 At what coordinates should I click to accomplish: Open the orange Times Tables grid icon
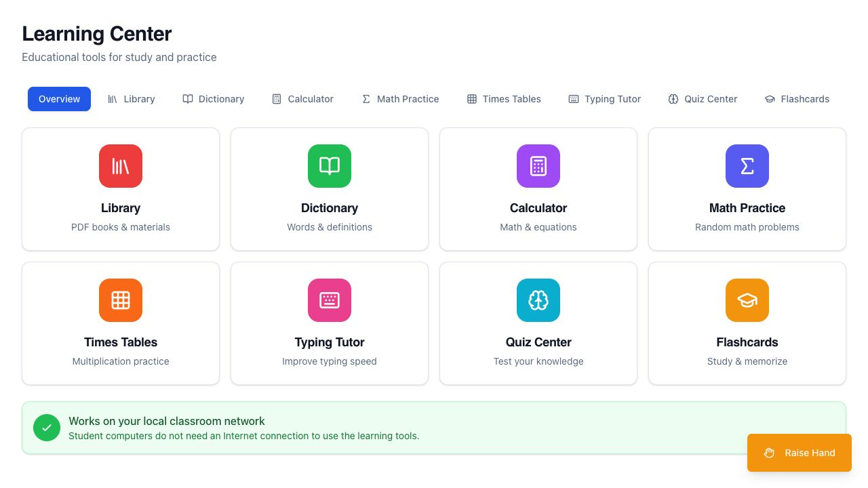121,300
